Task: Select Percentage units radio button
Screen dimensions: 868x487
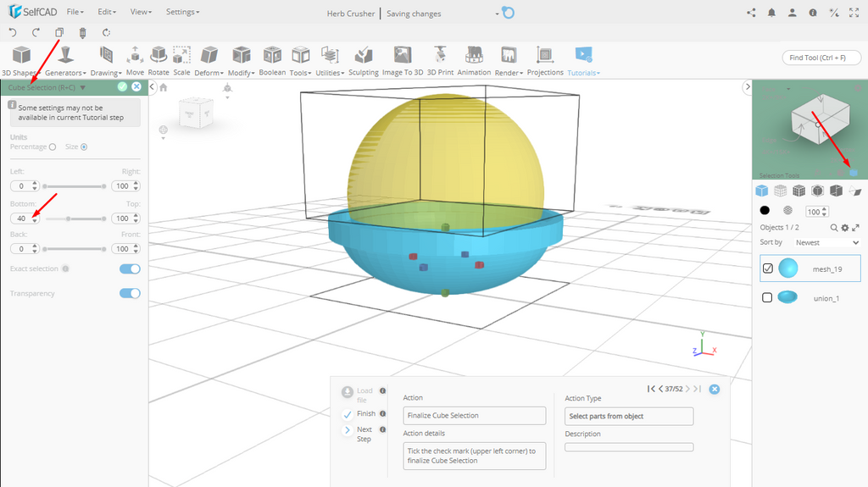Action: [53, 147]
